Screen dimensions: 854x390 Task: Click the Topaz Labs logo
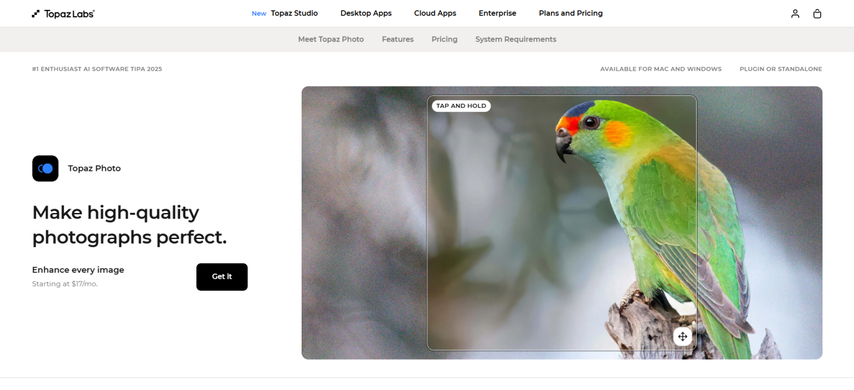[x=63, y=14]
